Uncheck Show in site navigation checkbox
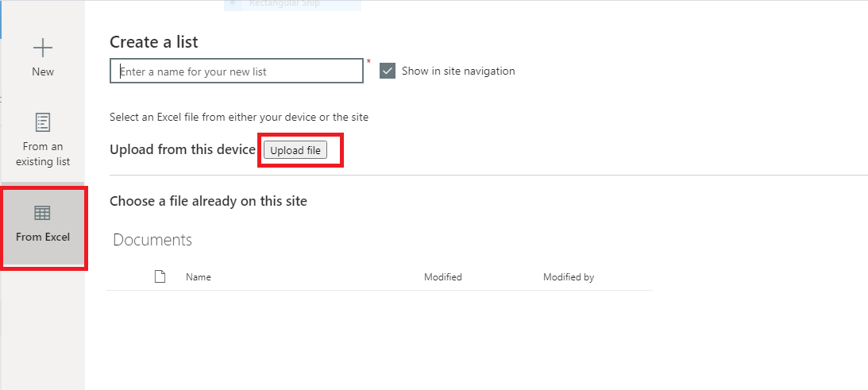This screenshot has width=868, height=390. tap(388, 71)
